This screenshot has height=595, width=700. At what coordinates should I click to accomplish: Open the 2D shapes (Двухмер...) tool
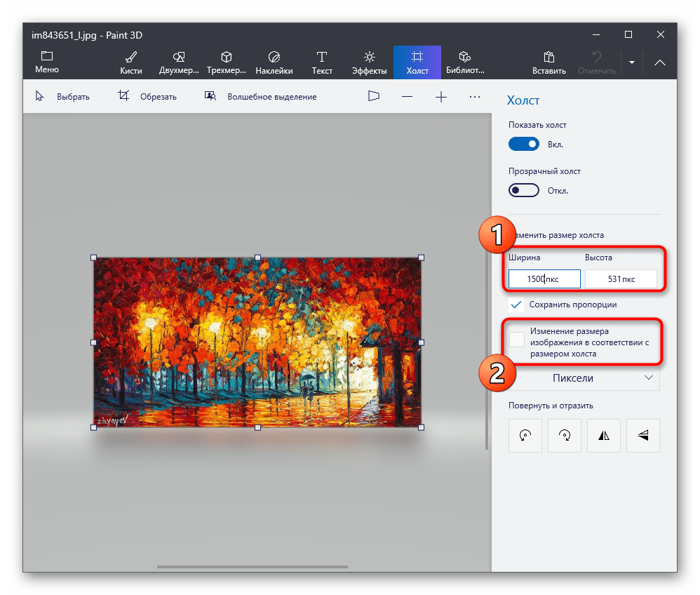click(x=178, y=62)
